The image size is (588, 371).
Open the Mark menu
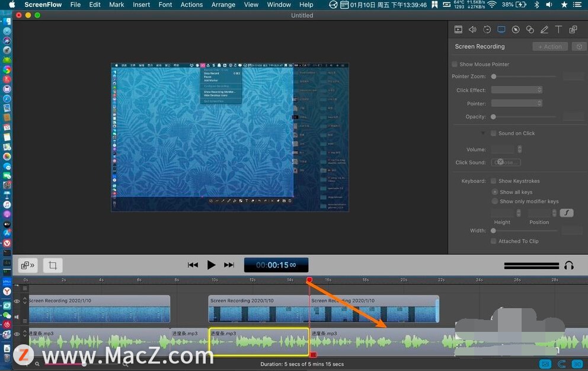pos(116,5)
